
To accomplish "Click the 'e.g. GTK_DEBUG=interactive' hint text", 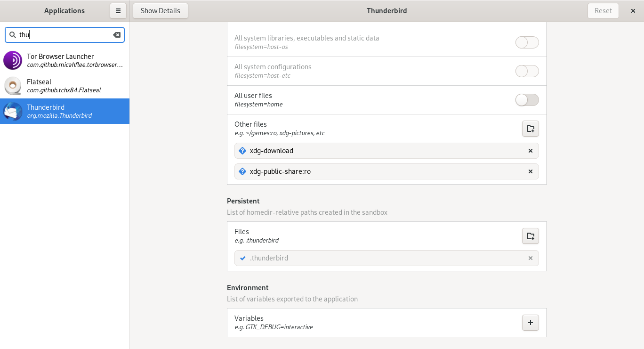I will (274, 327).
